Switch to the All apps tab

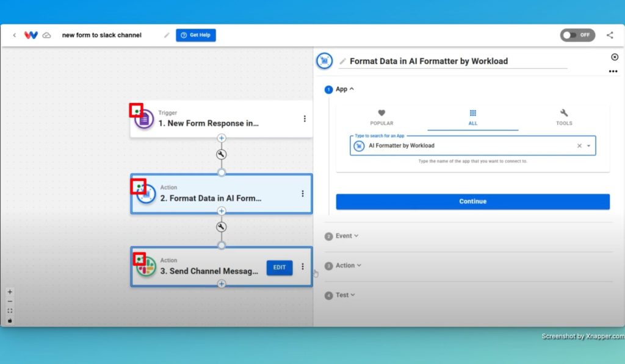click(473, 118)
